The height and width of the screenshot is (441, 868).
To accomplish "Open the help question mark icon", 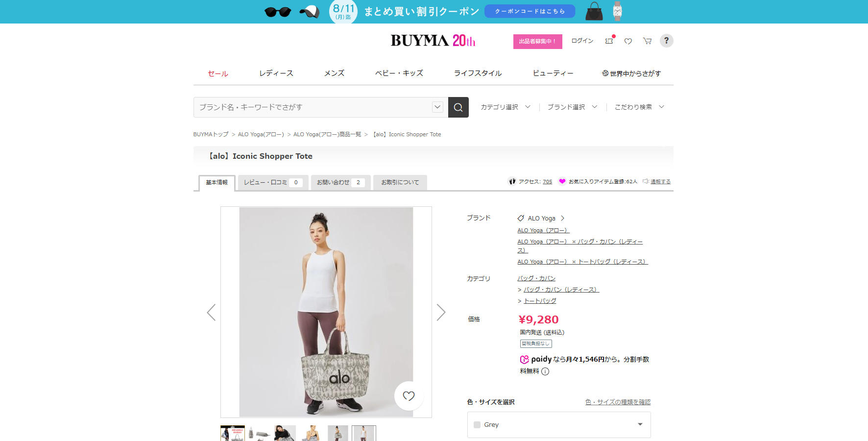I will pyautogui.click(x=666, y=41).
